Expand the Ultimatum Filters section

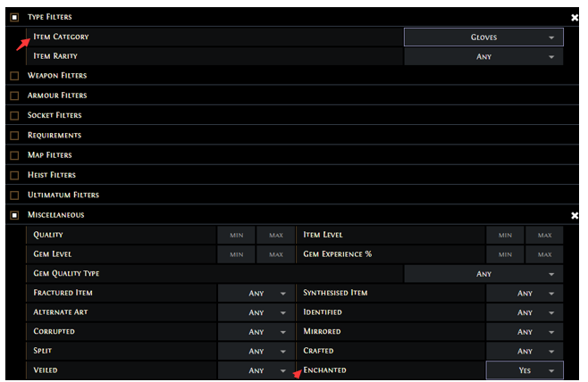click(x=63, y=195)
